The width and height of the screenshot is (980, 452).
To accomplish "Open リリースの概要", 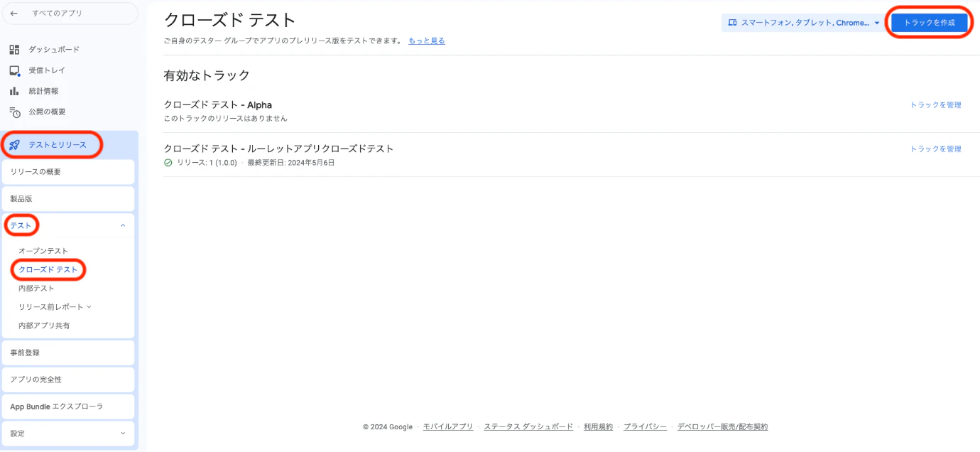I will coord(68,172).
